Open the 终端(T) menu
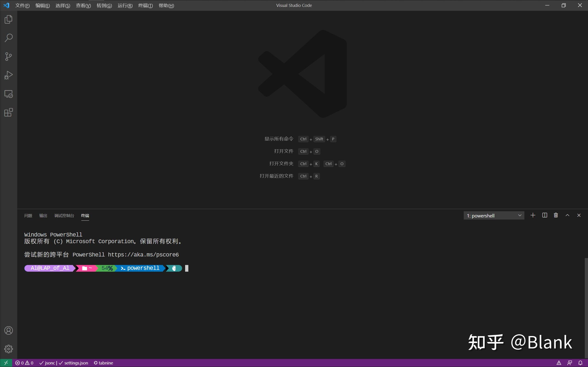Image resolution: width=588 pixels, height=367 pixels. pos(145,5)
